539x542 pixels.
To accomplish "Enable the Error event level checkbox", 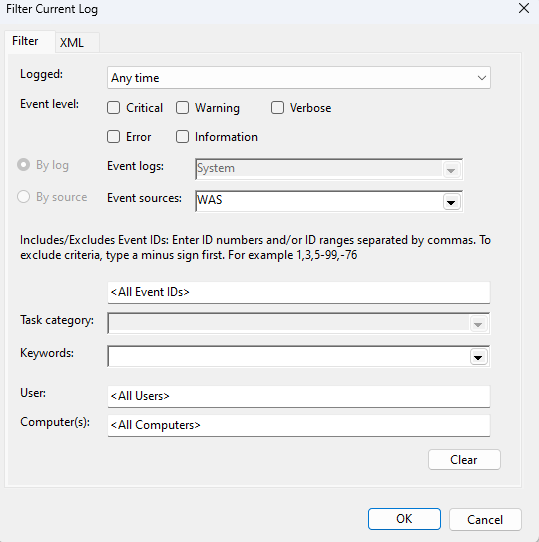I will (113, 137).
